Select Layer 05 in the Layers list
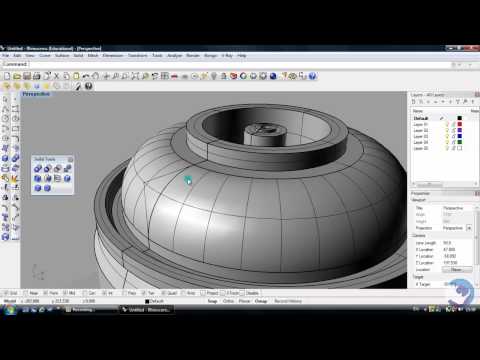 coord(421,148)
